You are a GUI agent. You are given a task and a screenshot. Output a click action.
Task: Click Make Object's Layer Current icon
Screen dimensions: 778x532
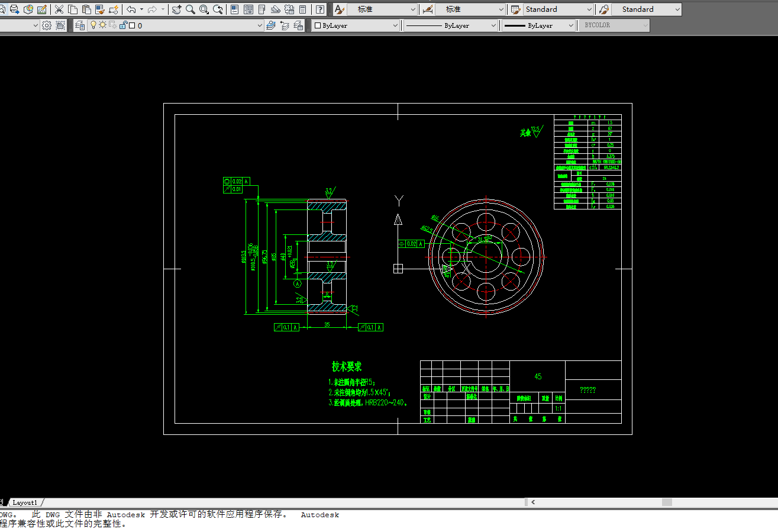pos(271,25)
